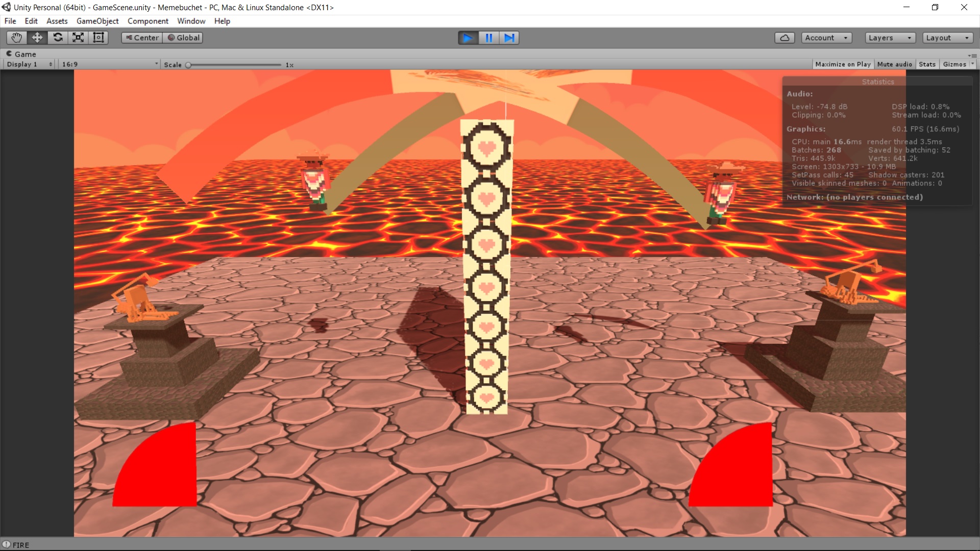Image resolution: width=980 pixels, height=551 pixels.
Task: Open the Account dropdown
Action: [x=826, y=38]
